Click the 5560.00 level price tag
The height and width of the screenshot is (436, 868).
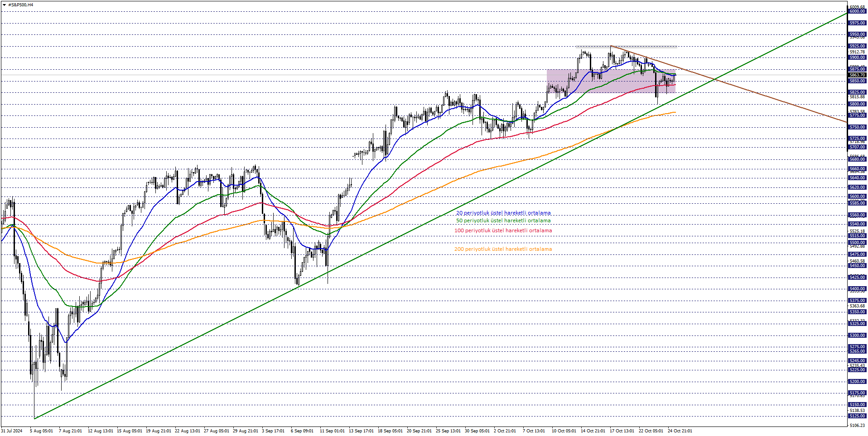click(x=857, y=215)
